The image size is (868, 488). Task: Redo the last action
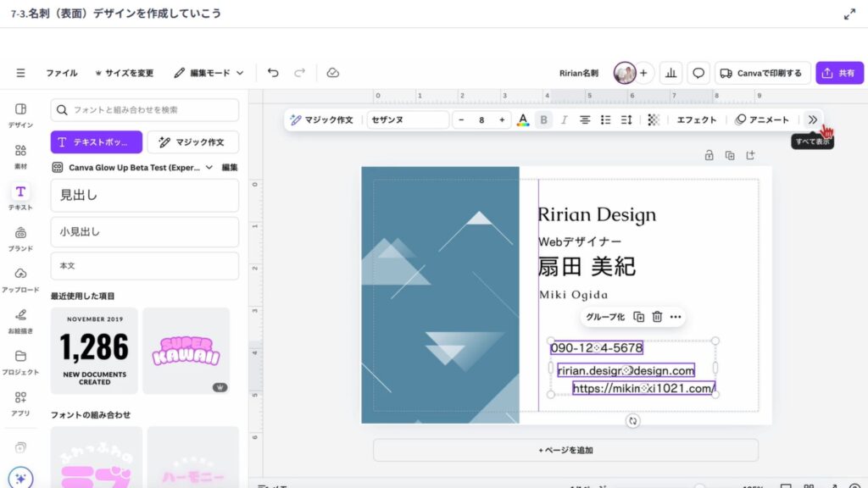point(299,73)
